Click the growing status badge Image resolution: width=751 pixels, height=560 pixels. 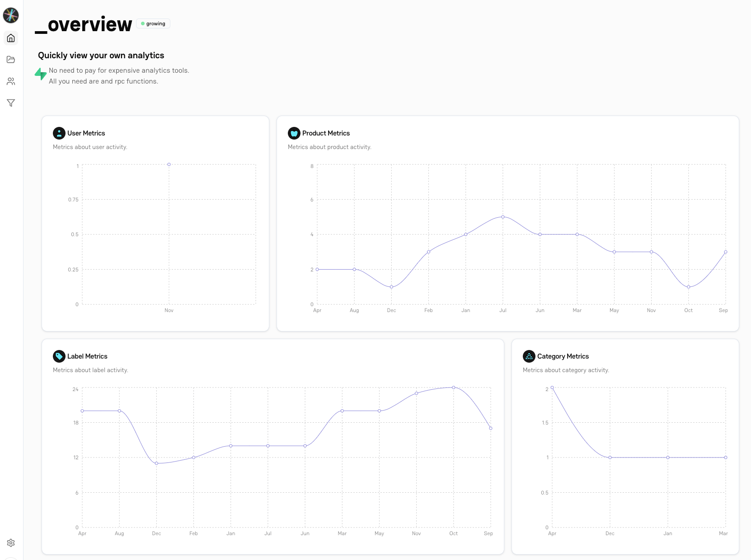point(153,23)
